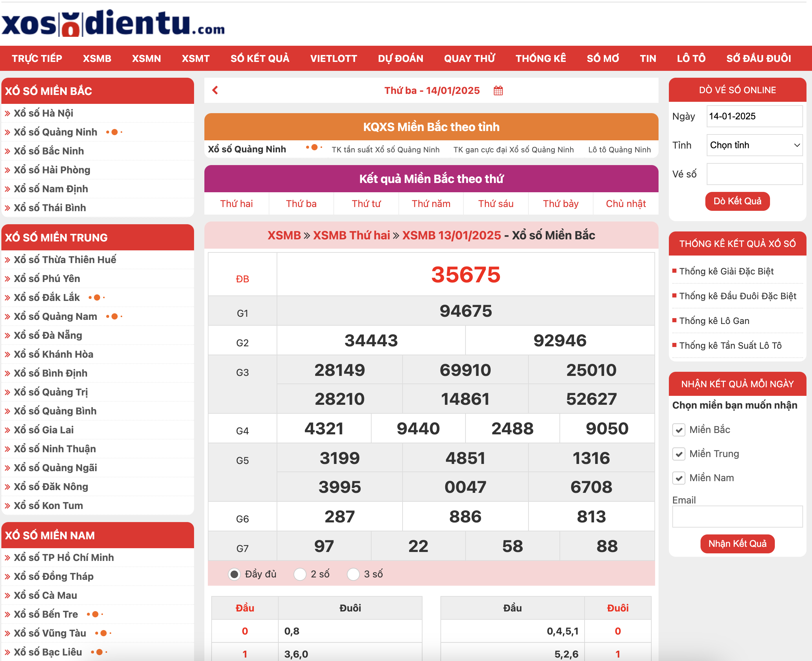This screenshot has height=661, width=812.
Task: Open Xổ số TP Hồ Chí Minh link
Action: 64,557
